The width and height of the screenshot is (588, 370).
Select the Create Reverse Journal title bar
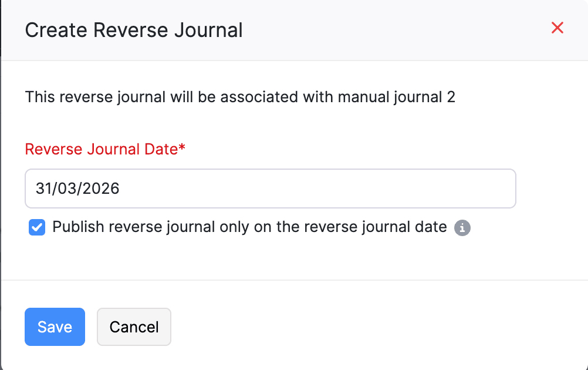click(x=133, y=29)
